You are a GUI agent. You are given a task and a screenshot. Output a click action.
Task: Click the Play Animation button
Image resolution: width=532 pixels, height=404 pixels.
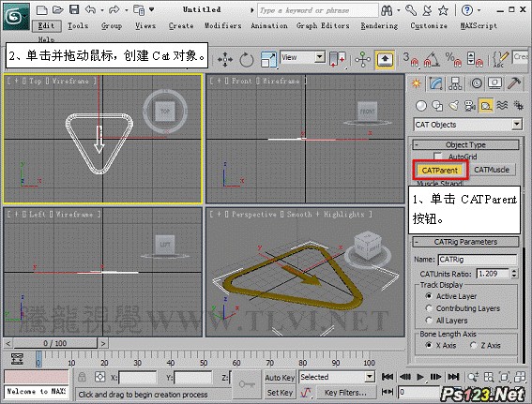point(420,377)
